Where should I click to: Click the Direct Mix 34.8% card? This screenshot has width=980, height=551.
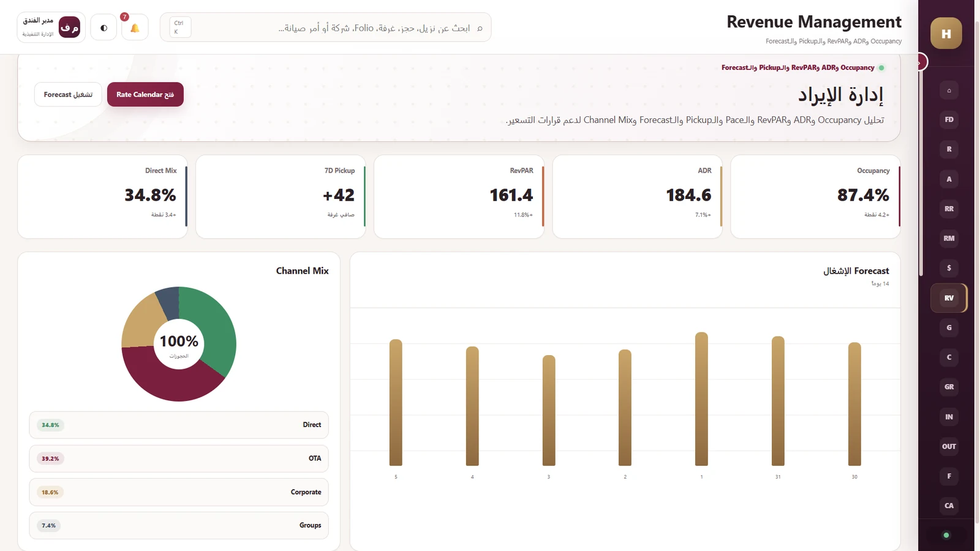click(102, 197)
